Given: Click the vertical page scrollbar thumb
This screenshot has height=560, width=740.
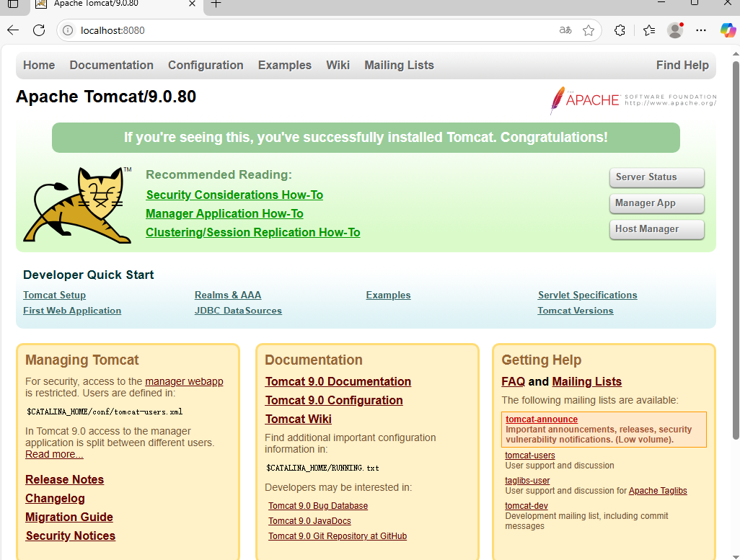Looking at the screenshot, I should 736,250.
